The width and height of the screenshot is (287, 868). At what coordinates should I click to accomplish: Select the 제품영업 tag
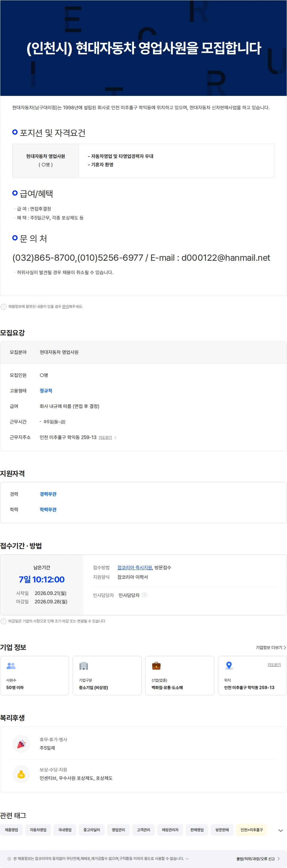point(11,830)
